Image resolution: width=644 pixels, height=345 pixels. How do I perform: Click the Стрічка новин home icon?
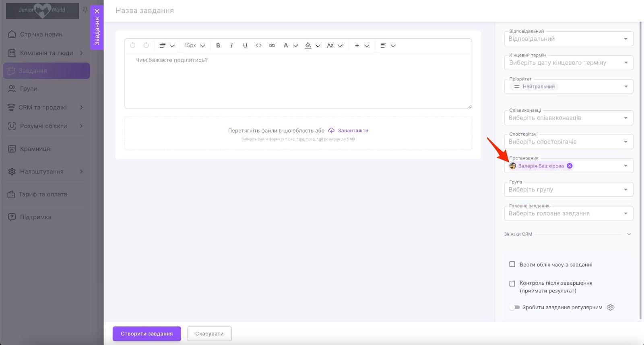[12, 34]
